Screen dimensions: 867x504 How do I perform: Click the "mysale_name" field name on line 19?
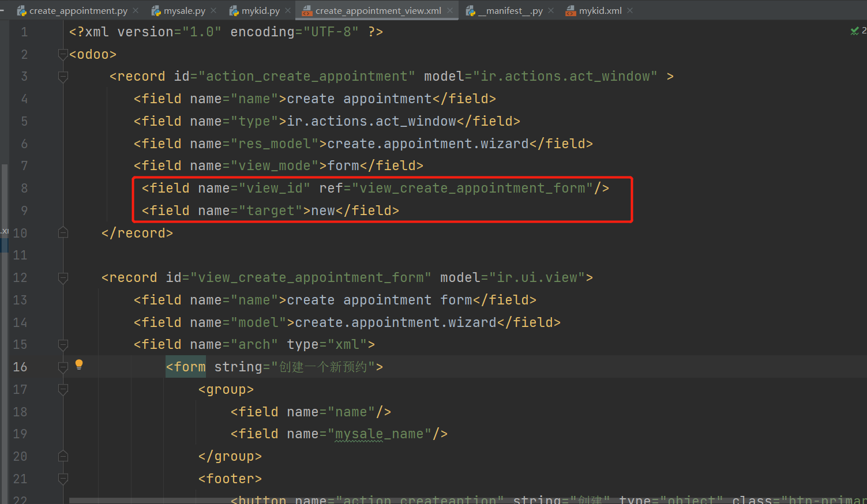[x=380, y=434]
